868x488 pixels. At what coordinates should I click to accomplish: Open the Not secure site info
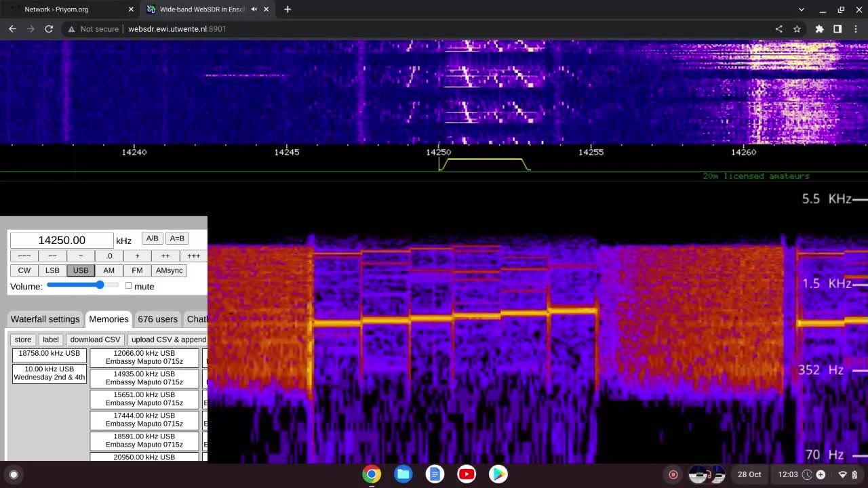coord(93,29)
